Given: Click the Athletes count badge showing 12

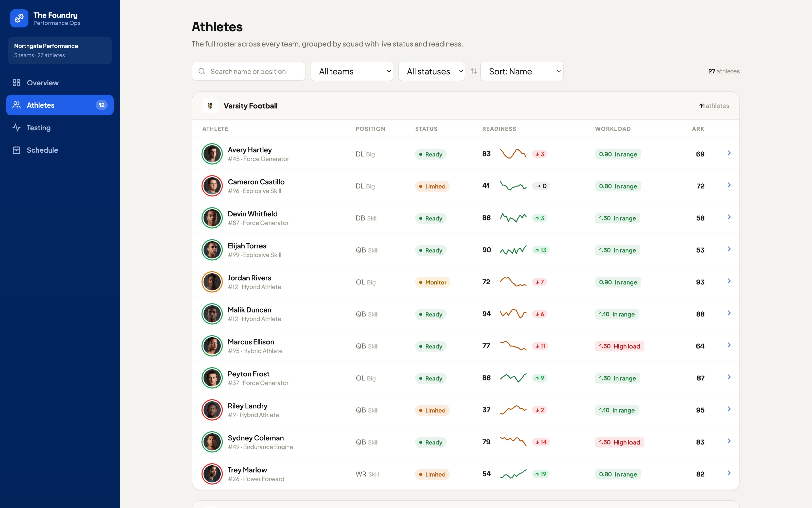Looking at the screenshot, I should tap(102, 105).
